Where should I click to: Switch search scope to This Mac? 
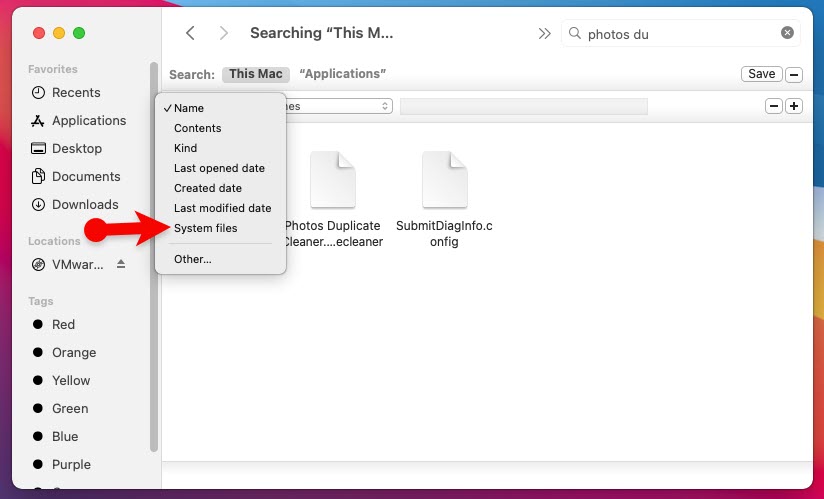pos(256,74)
